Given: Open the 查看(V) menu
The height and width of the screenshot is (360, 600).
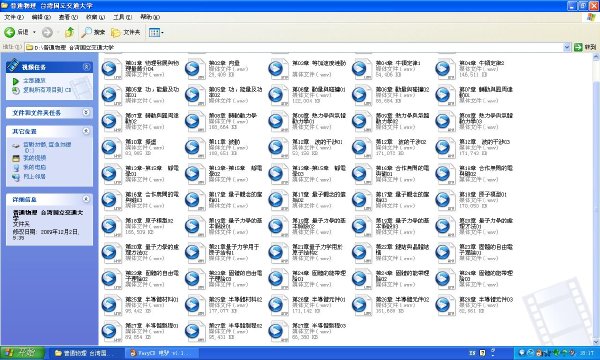Looking at the screenshot, I should 68,17.
